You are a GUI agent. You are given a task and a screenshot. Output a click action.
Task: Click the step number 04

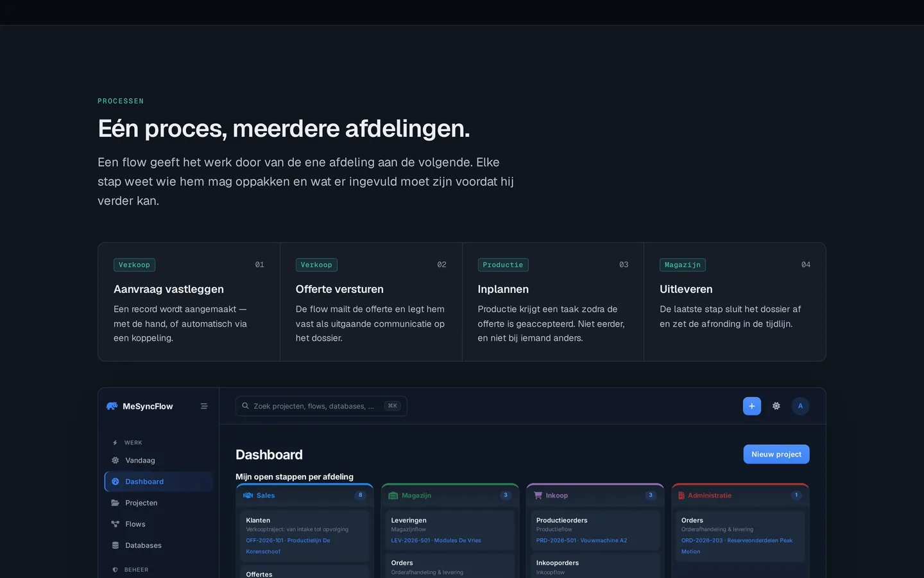point(806,265)
